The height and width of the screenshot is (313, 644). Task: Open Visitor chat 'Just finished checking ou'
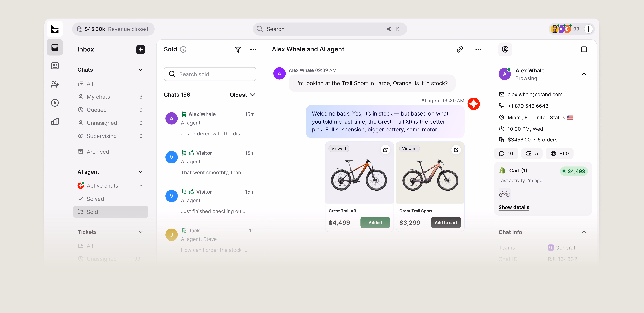210,201
